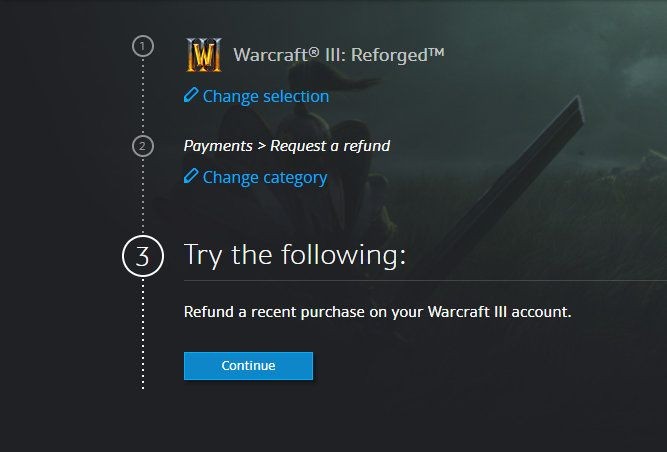Click the divider line under the heading
The width and height of the screenshot is (667, 452).
click(500, 281)
